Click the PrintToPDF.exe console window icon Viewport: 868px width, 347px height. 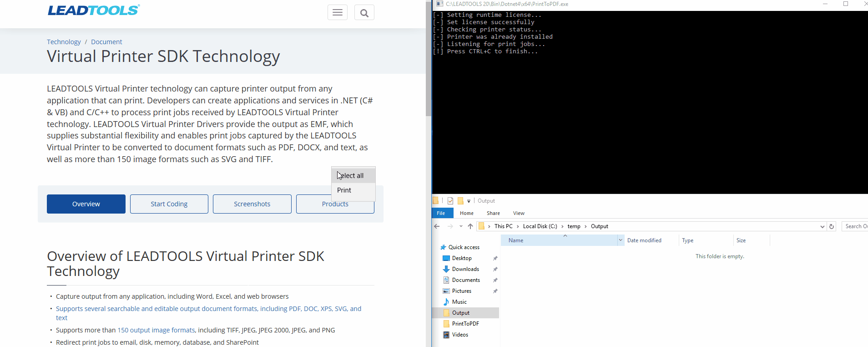439,4
